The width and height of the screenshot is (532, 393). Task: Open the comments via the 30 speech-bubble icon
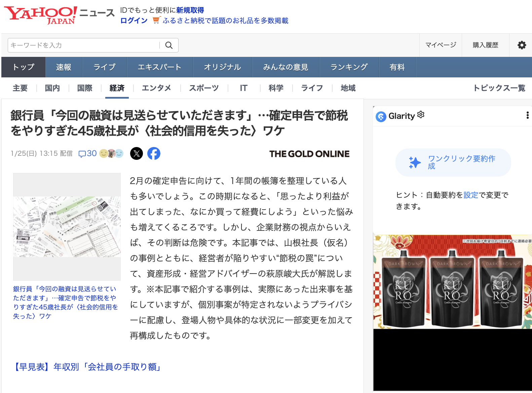(x=87, y=153)
